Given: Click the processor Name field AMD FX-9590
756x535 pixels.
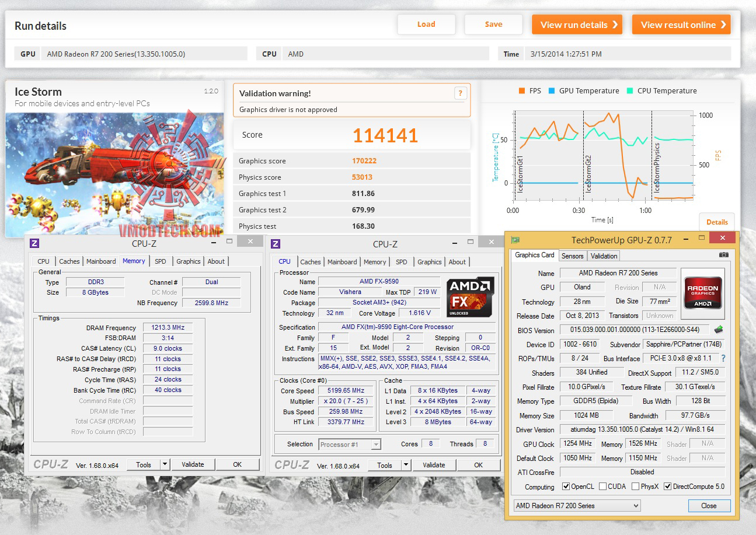Looking at the screenshot, I should 379,281.
